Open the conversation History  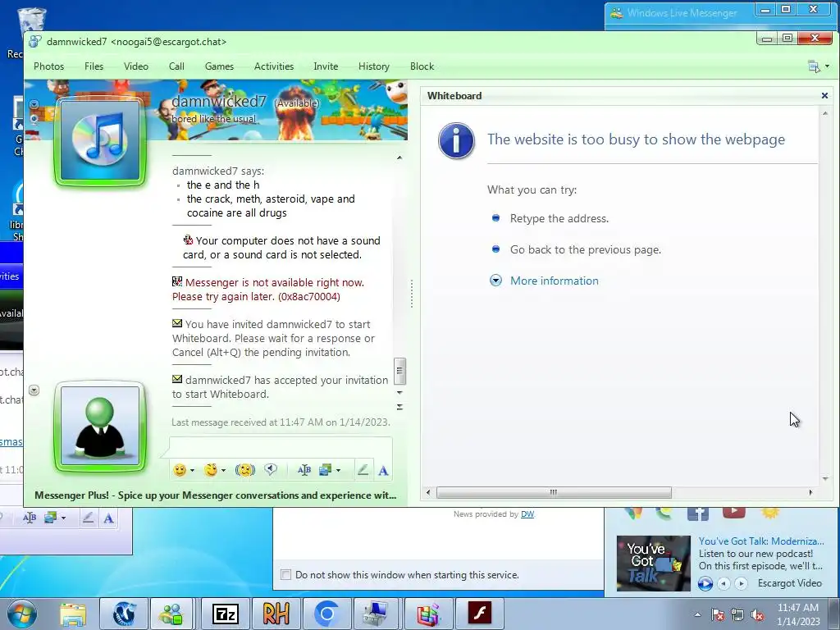click(x=374, y=66)
